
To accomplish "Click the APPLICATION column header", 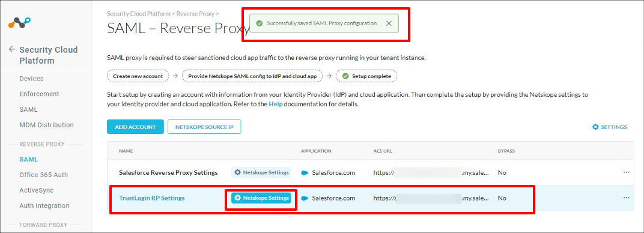I will coord(316,151).
